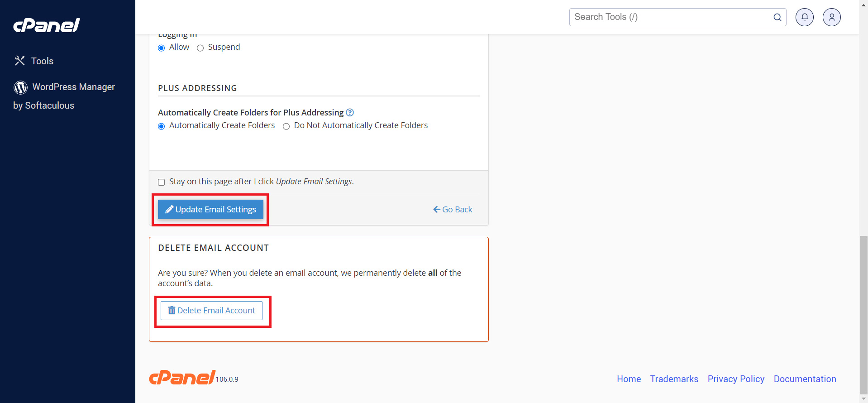This screenshot has width=868, height=403.
Task: Open the Plus Addressing help icon
Action: pyautogui.click(x=350, y=112)
